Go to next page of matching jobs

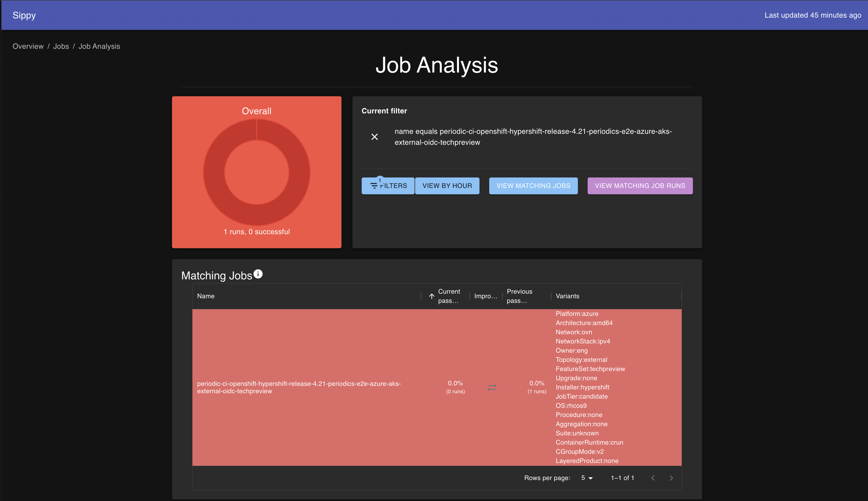[x=671, y=478]
